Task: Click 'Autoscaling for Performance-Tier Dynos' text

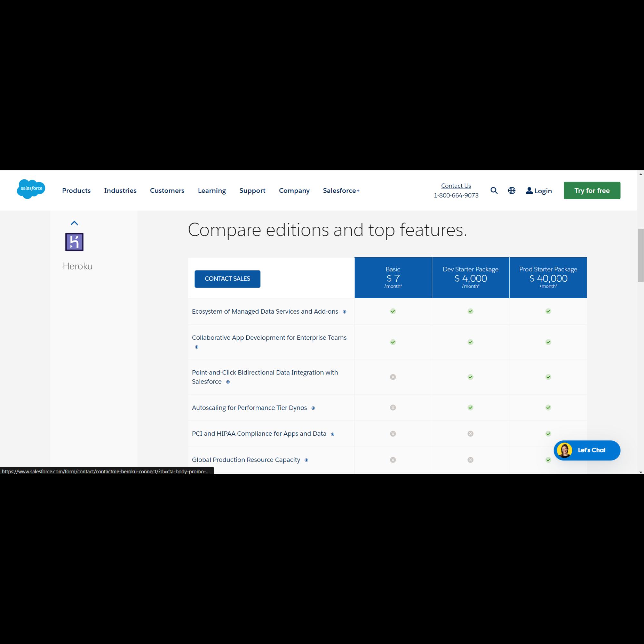Action: (x=249, y=408)
